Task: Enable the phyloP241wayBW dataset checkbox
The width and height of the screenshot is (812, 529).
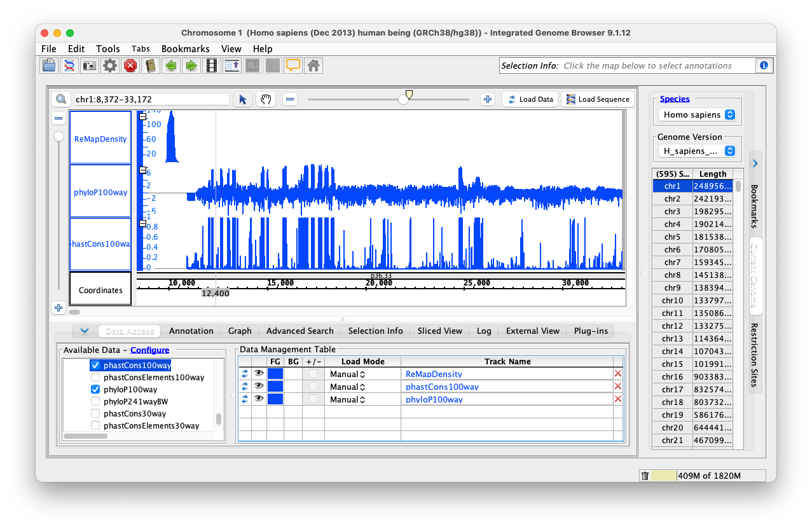Action: 95,401
